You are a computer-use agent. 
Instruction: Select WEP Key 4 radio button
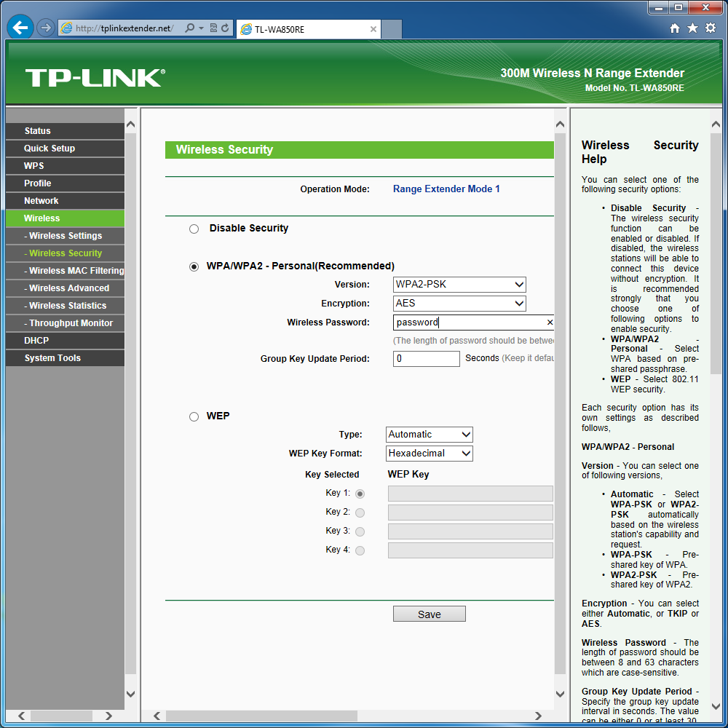tap(360, 550)
